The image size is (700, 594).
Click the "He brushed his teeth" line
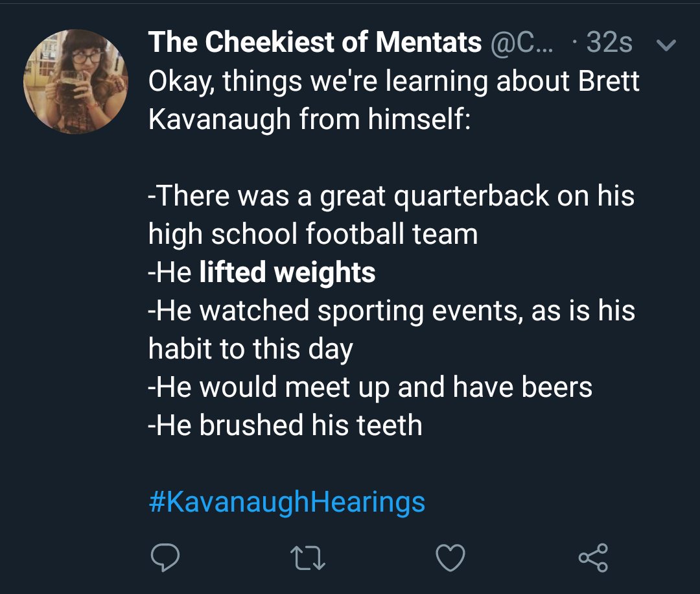(285, 425)
